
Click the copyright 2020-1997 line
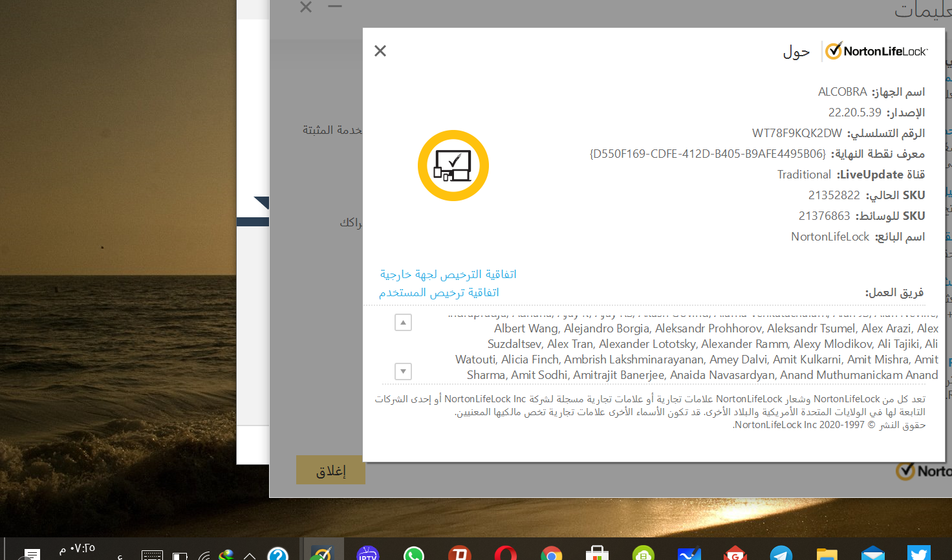[829, 425]
